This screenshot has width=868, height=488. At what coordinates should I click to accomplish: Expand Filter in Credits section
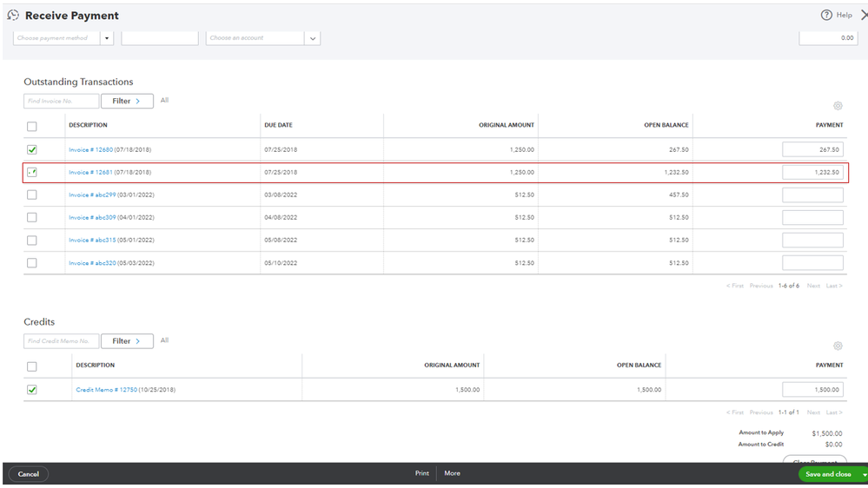click(127, 341)
